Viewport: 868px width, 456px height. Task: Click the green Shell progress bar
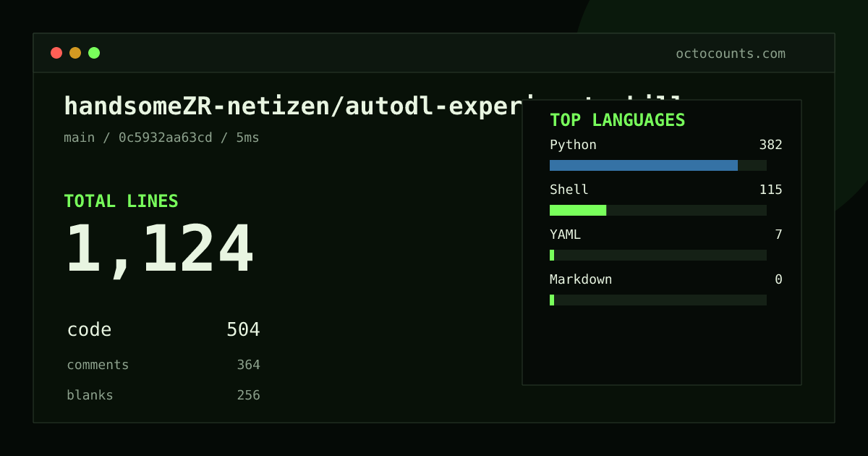(x=578, y=210)
